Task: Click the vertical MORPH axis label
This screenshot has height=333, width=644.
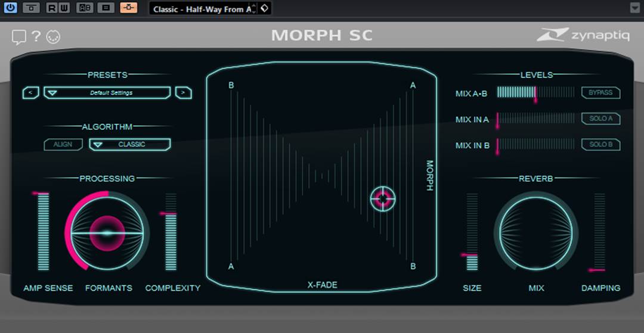Action: click(430, 176)
